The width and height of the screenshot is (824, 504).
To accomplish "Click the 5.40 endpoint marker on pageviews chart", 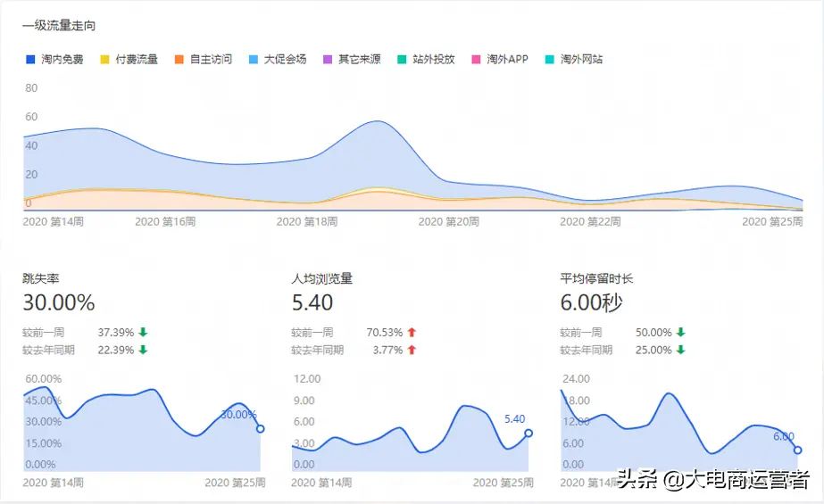I will coord(529,434).
